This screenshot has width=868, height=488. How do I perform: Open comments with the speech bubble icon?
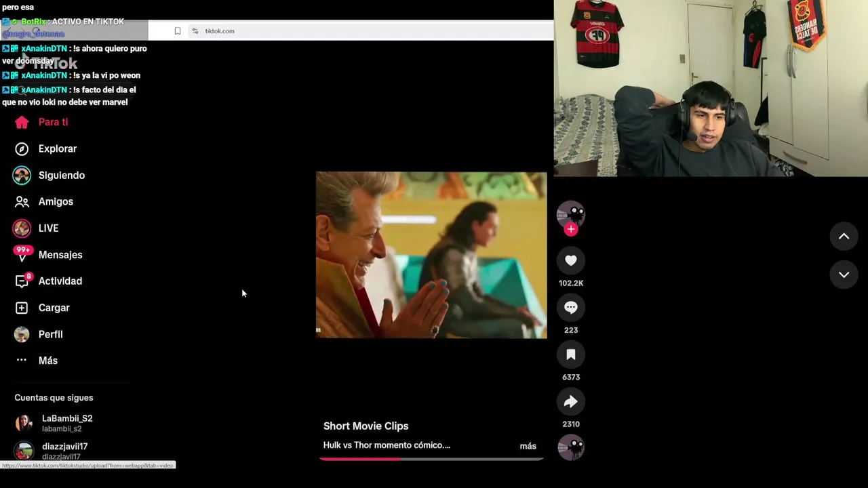click(571, 308)
